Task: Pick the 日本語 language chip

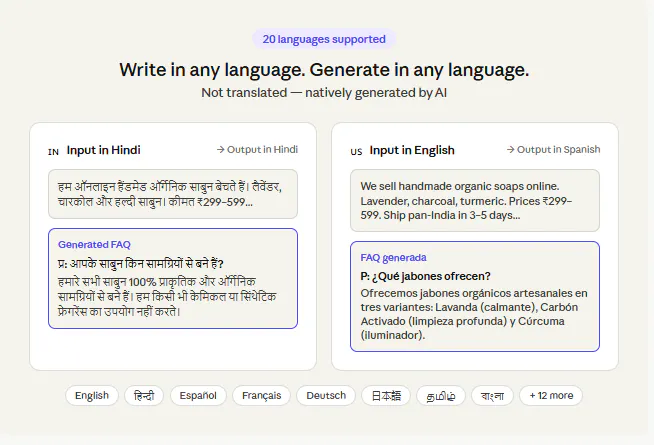Action: pos(386,395)
